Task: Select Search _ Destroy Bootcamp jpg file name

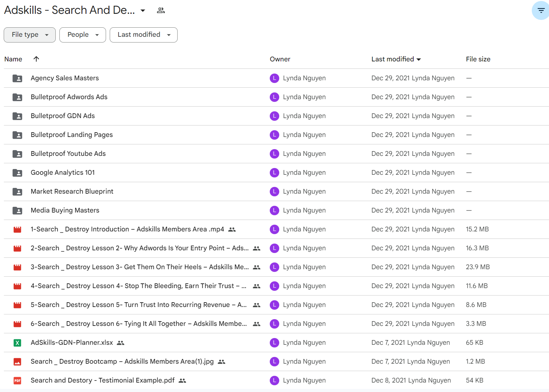Action: click(122, 362)
